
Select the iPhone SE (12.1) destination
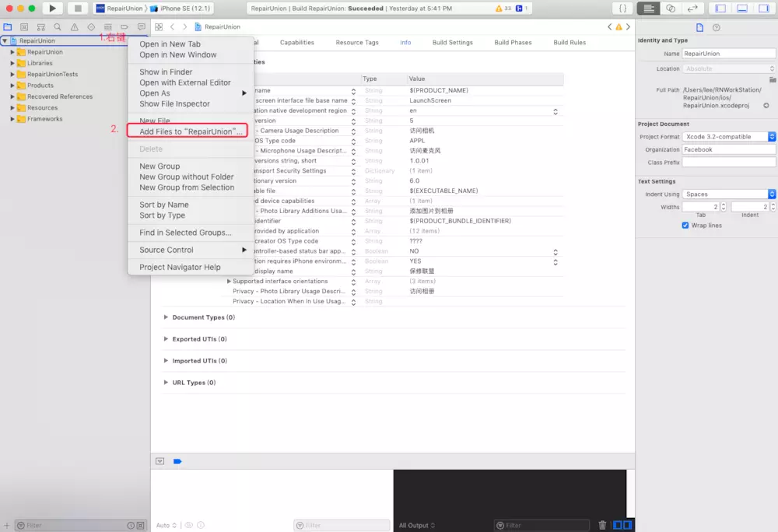coord(181,9)
